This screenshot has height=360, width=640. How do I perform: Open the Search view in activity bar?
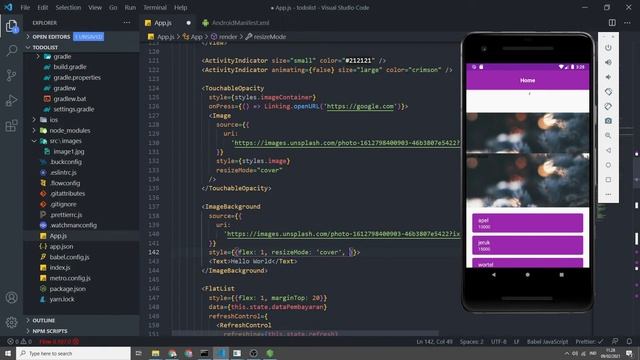tap(11, 51)
